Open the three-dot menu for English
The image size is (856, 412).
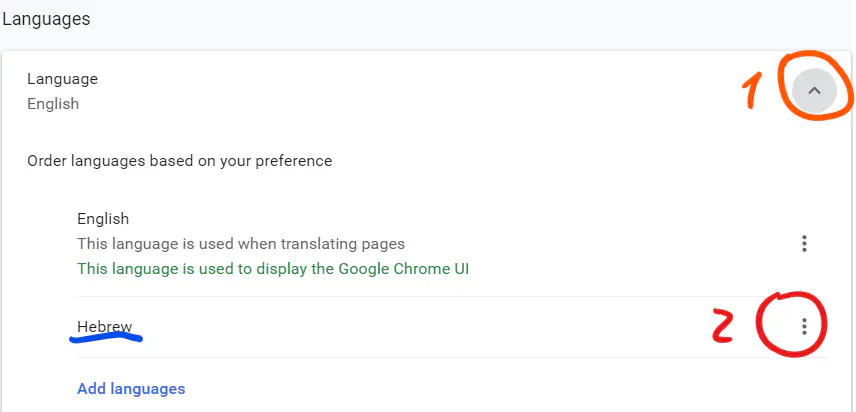(x=804, y=243)
